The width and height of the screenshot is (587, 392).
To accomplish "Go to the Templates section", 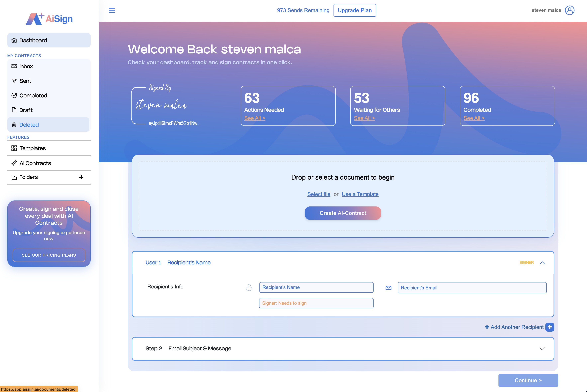I will coord(33,148).
